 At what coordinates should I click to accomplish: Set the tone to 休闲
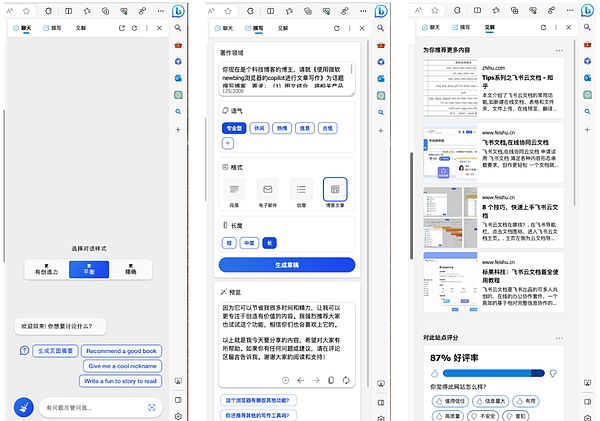click(257, 128)
